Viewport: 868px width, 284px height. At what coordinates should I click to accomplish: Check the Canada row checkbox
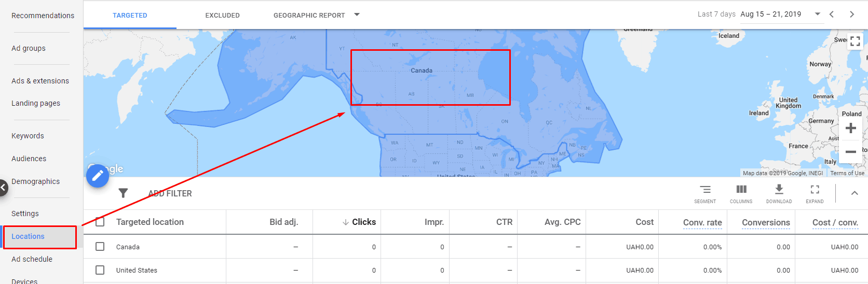(100, 247)
